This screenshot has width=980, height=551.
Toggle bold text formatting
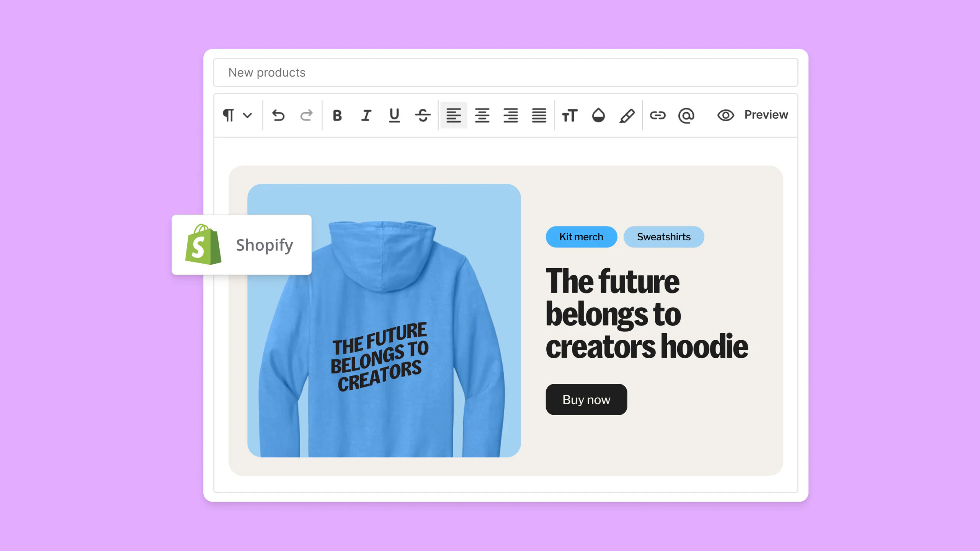click(x=337, y=115)
